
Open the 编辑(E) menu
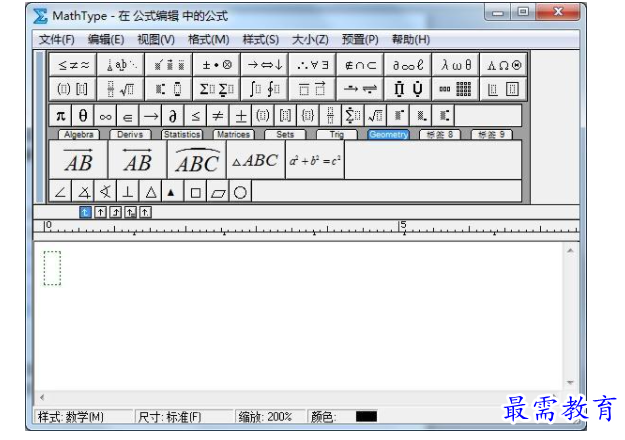click(x=106, y=39)
